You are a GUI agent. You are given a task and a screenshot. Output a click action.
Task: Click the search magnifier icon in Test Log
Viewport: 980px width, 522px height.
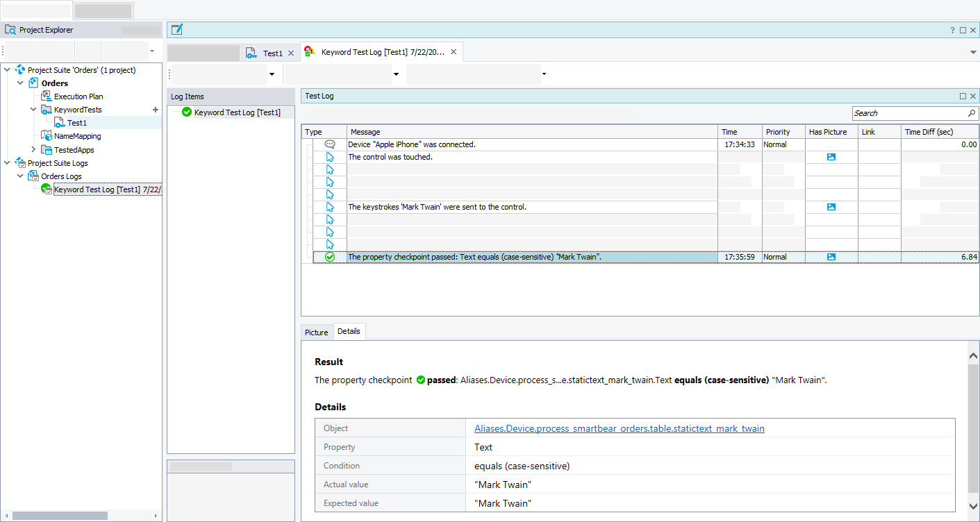point(971,113)
